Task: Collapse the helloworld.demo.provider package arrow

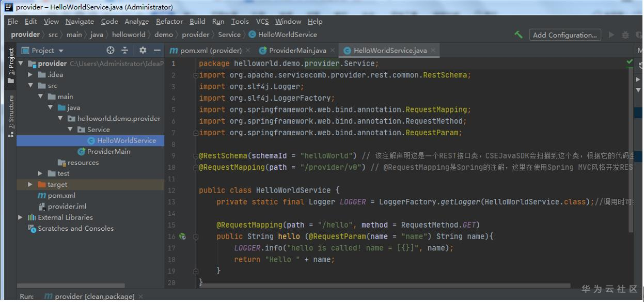Action: (60, 118)
